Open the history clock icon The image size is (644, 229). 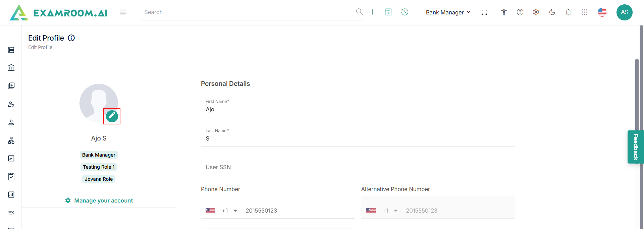click(405, 12)
